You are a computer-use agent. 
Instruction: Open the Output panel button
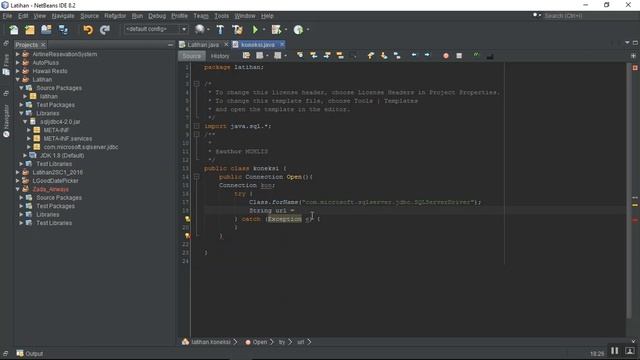29,353
